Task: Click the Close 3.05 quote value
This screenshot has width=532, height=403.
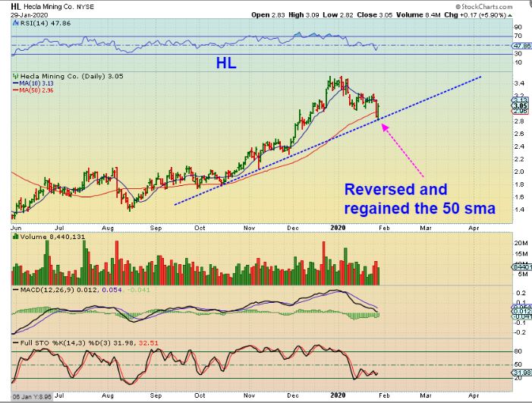Action: tap(375, 15)
